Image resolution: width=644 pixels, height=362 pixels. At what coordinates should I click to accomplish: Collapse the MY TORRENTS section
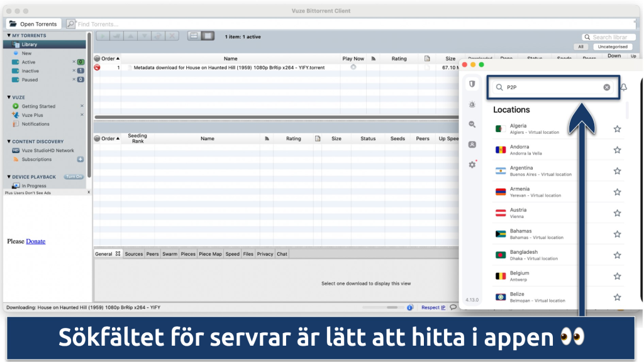(x=8, y=36)
